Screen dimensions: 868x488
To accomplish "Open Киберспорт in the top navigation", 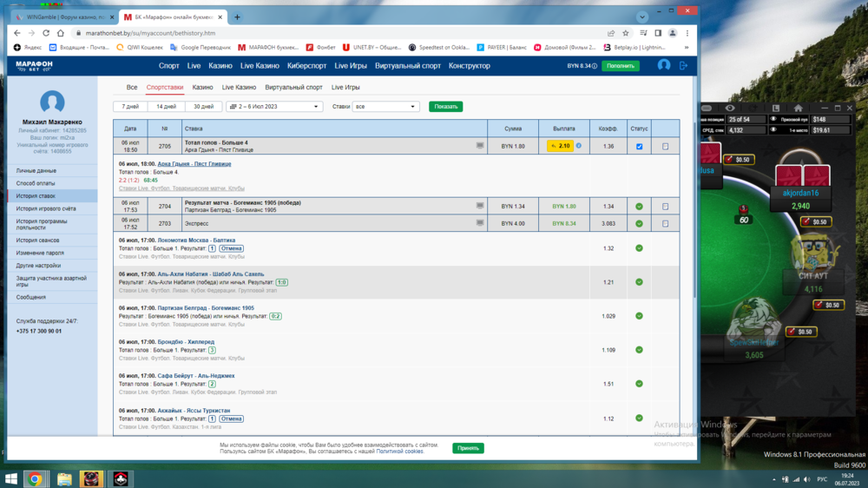I will (306, 66).
